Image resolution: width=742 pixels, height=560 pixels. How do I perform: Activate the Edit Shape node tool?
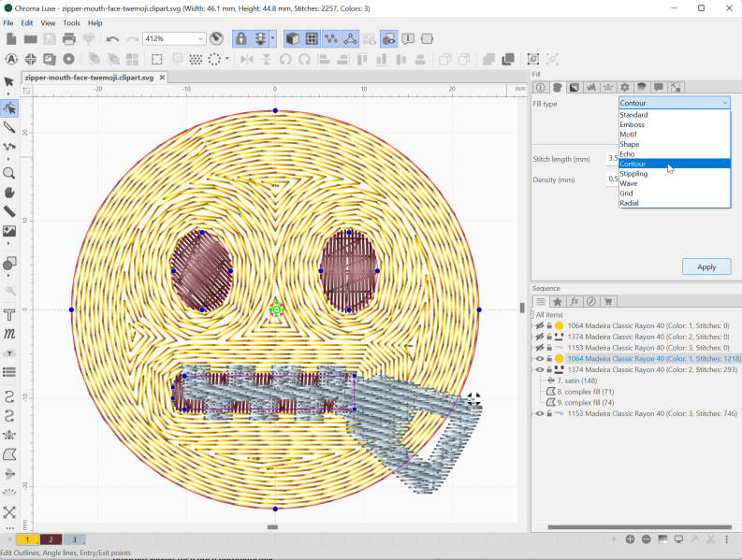coord(9,108)
